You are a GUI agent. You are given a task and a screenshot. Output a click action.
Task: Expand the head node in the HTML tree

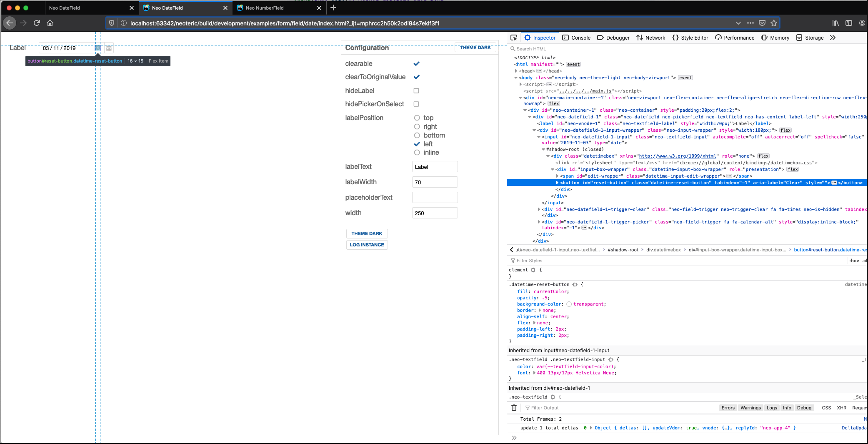[x=517, y=71]
